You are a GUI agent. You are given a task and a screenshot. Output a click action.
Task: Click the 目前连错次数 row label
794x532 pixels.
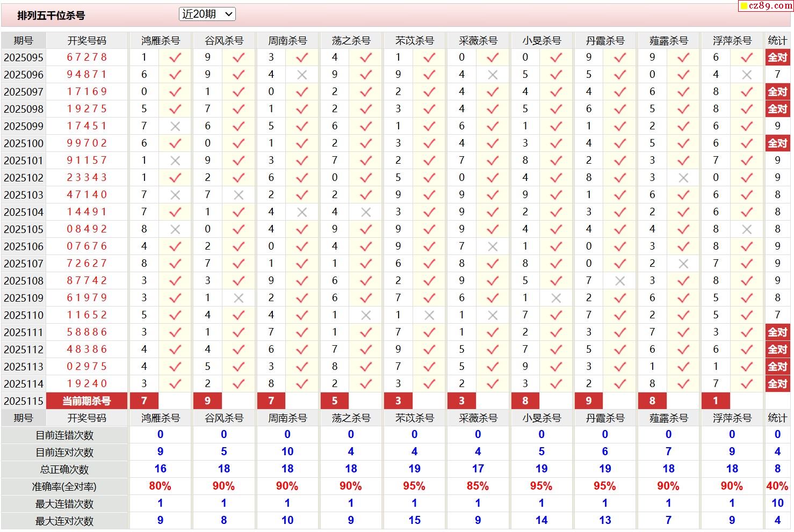coord(64,435)
